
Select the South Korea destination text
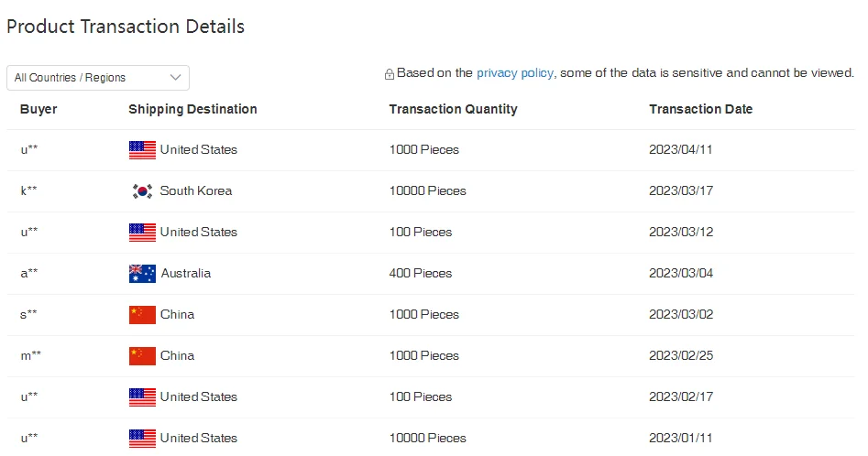pos(195,191)
